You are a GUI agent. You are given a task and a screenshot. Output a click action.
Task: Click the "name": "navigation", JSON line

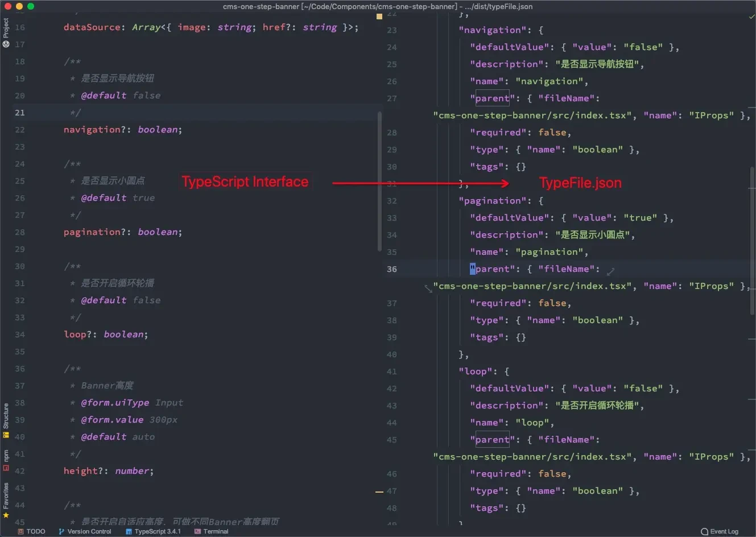(530, 81)
